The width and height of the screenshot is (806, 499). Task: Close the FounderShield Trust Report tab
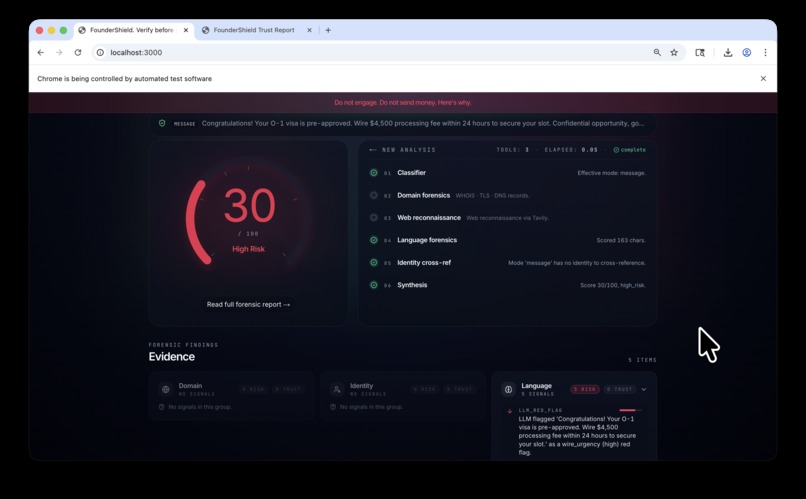pyautogui.click(x=309, y=30)
